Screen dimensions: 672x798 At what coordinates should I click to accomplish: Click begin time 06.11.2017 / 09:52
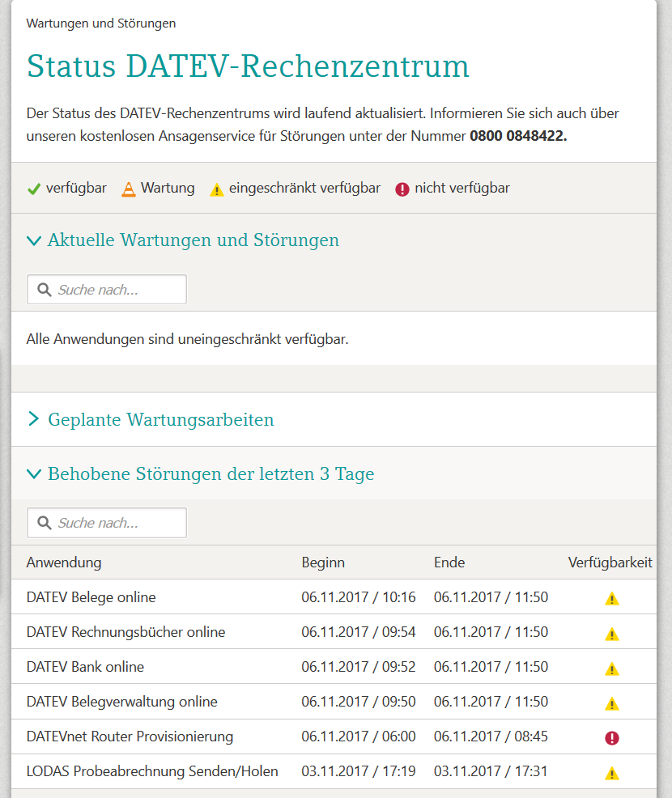pos(359,667)
